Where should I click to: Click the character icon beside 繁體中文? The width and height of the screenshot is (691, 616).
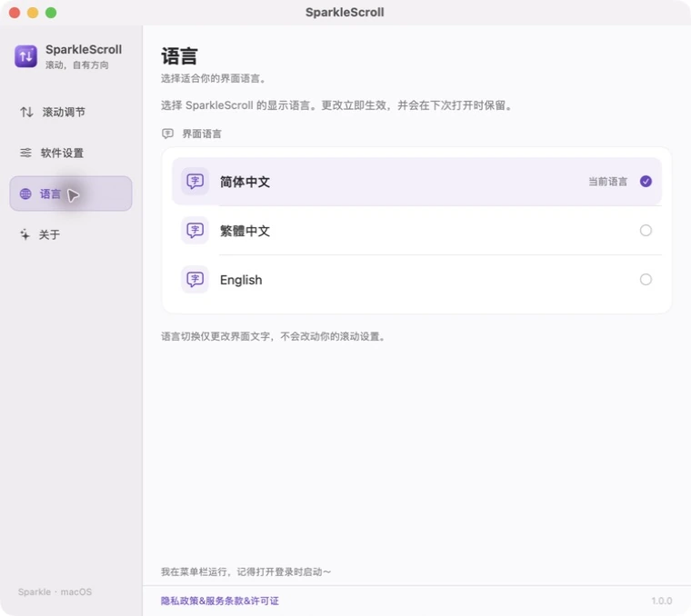(195, 230)
